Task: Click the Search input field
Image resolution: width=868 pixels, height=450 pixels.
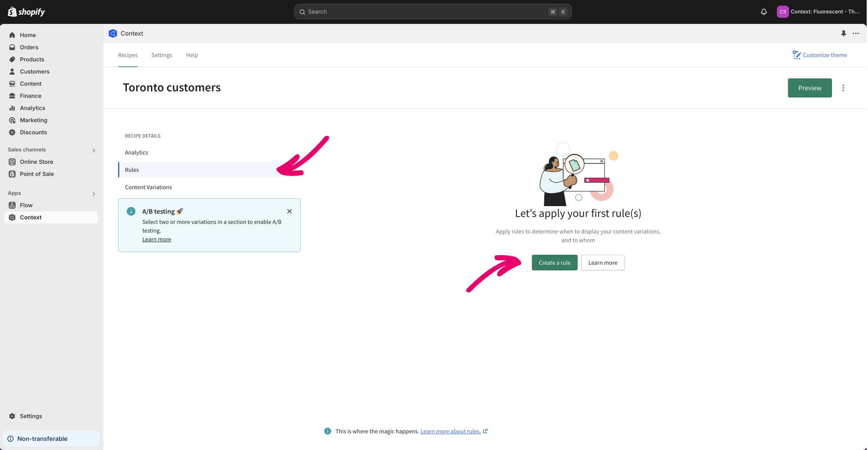Action: [x=425, y=12]
